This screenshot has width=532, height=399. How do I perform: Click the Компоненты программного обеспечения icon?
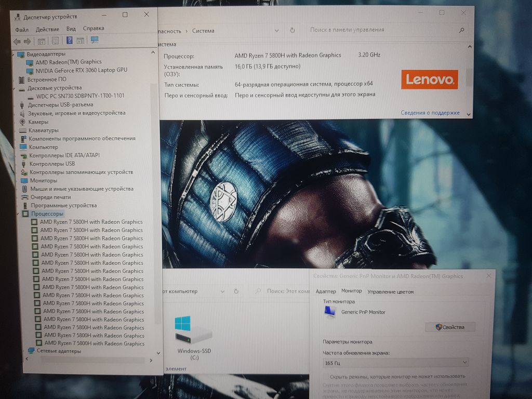click(23, 138)
